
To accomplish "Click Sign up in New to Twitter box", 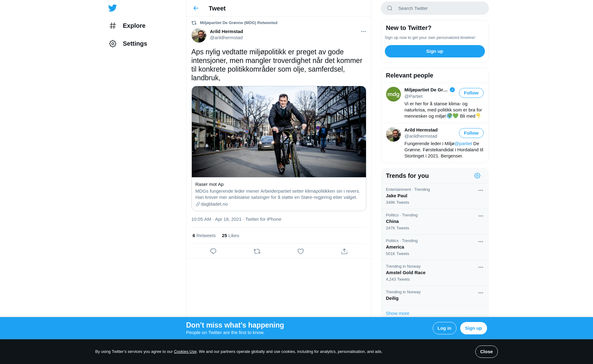I will click(x=435, y=51).
